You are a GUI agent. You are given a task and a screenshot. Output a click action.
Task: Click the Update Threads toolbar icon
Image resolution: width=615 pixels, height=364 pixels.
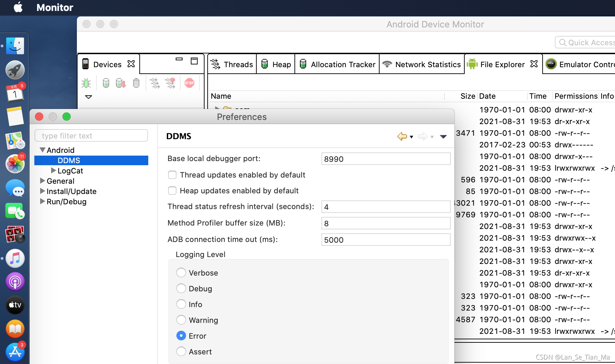click(155, 83)
